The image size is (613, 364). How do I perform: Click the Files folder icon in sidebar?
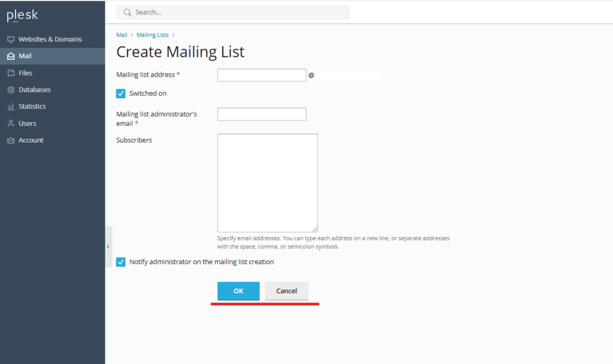point(11,73)
